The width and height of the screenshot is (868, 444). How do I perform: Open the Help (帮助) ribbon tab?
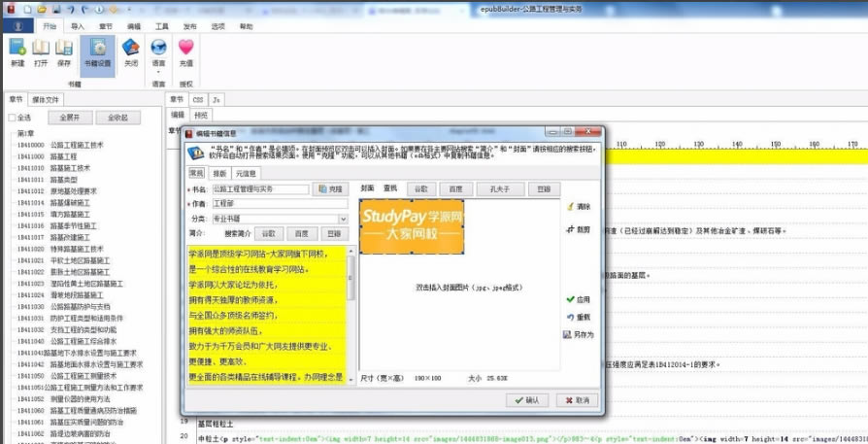click(x=247, y=26)
